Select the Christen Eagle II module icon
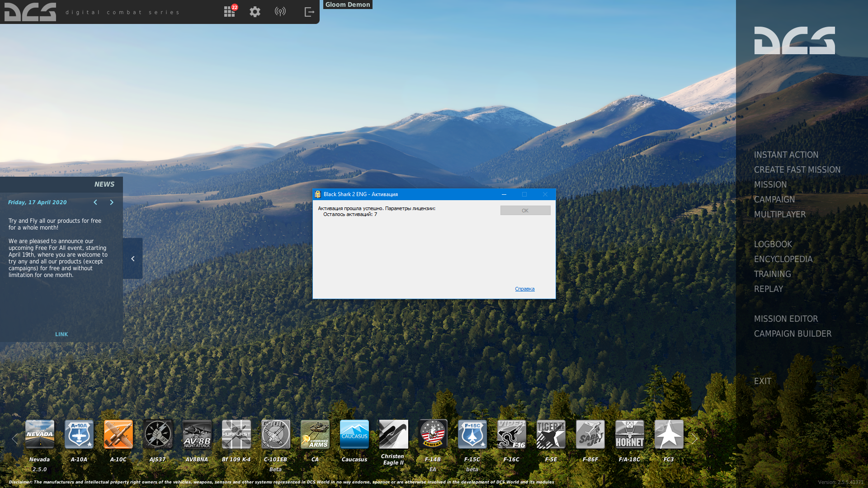 click(394, 434)
